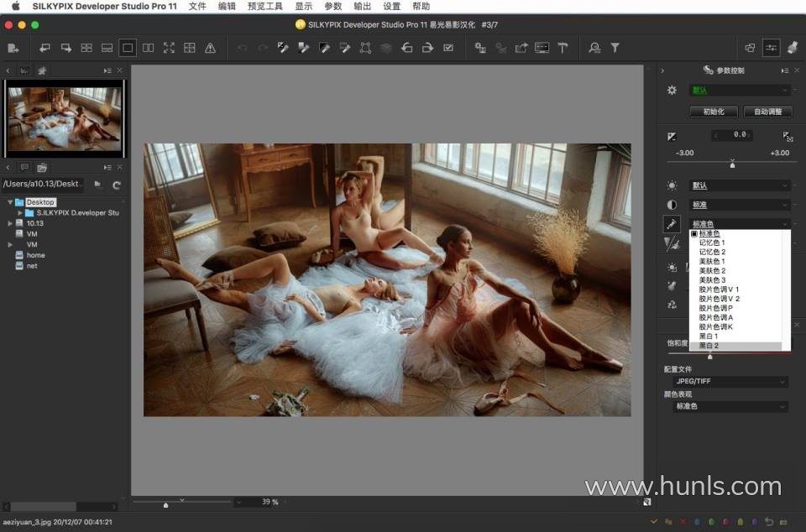Click the tone contrast half-circle icon
The image size is (806, 532).
coord(672,205)
